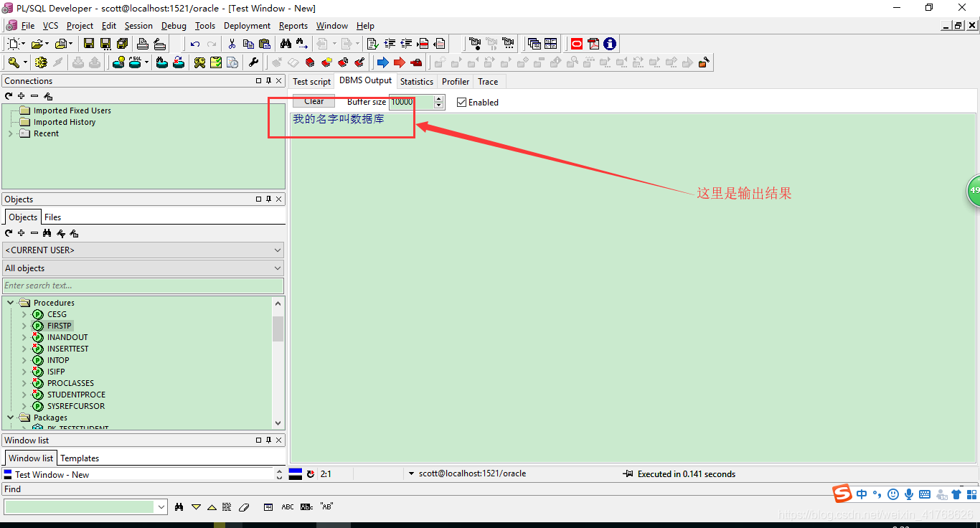Pin the Window list panel
This screenshot has width=980, height=528.
268,440
